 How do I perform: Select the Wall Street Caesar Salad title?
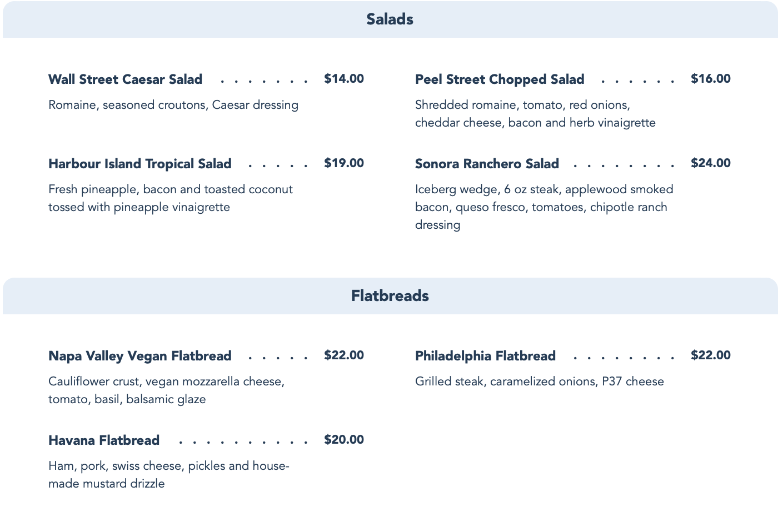coord(125,79)
